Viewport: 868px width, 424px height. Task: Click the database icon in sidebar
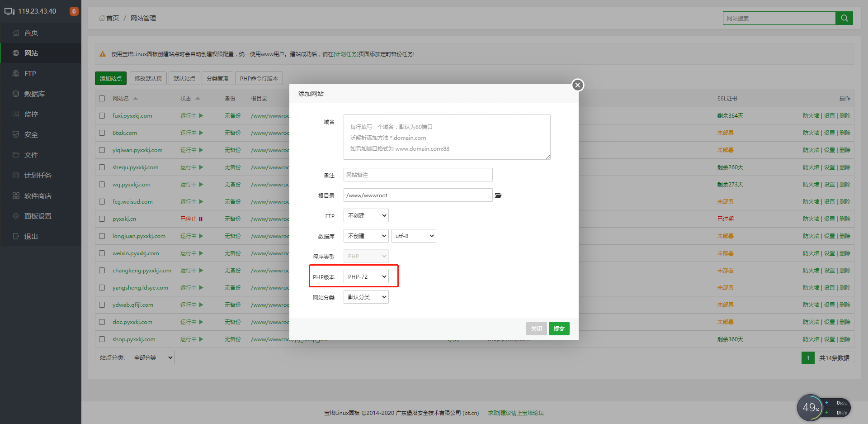click(16, 94)
